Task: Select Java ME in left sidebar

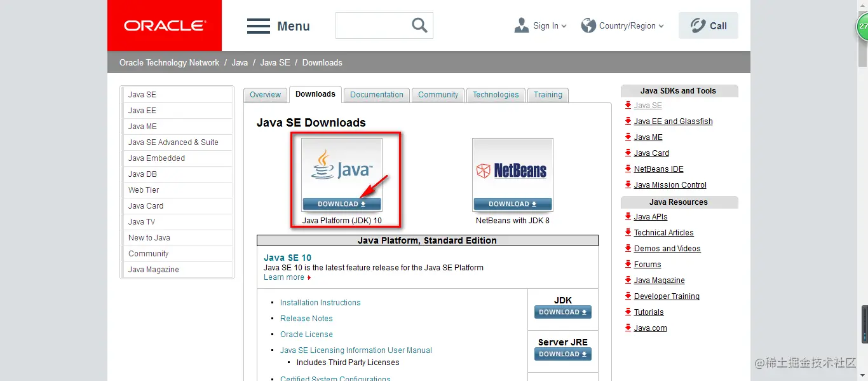Action: click(x=178, y=127)
